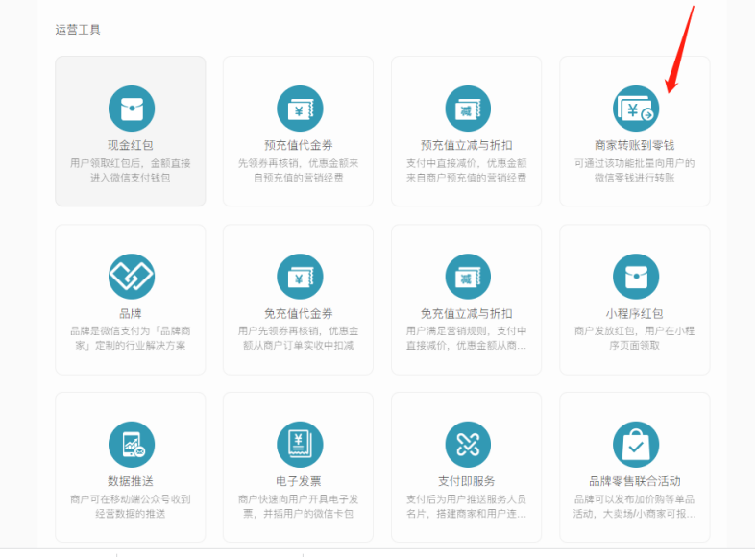Click the 小程序红包 title text
The image size is (756, 558).
pos(635,313)
